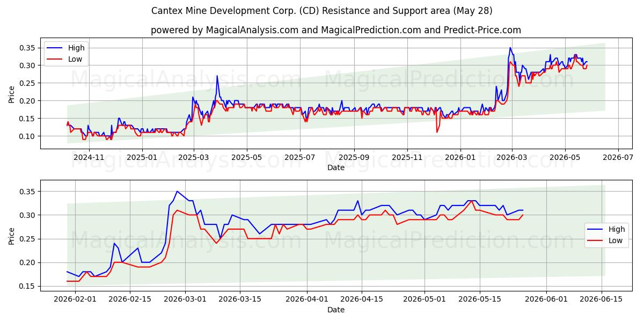Viewport: 644px width, 322px height.
Task: Click the '2026-03-01' tick label
Action: pyautogui.click(x=185, y=299)
